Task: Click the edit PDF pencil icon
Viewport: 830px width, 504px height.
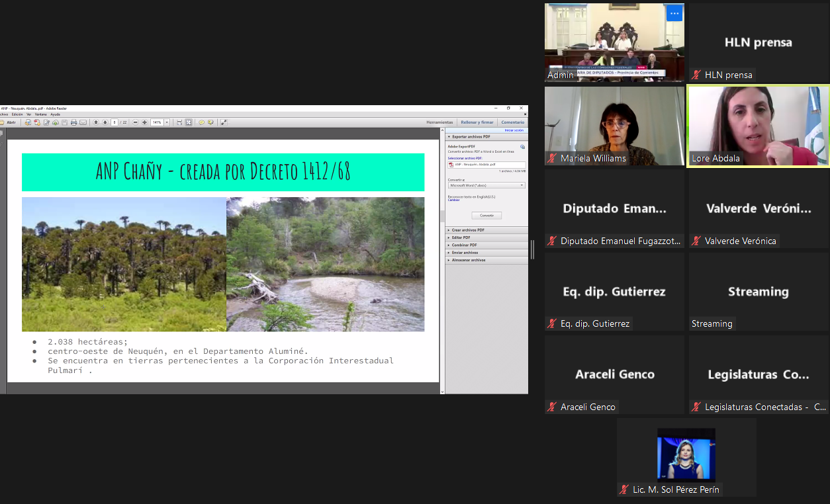Action: point(46,122)
